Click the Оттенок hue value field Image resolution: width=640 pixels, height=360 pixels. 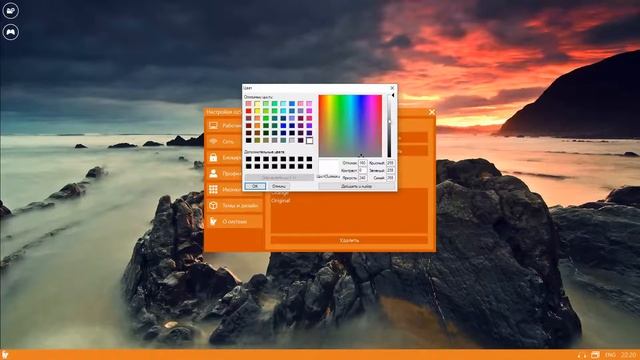pyautogui.click(x=362, y=163)
